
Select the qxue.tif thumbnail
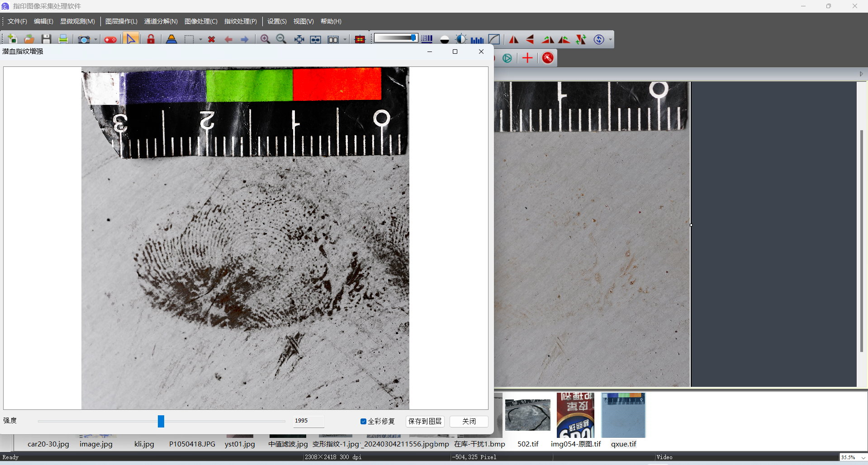(x=623, y=416)
